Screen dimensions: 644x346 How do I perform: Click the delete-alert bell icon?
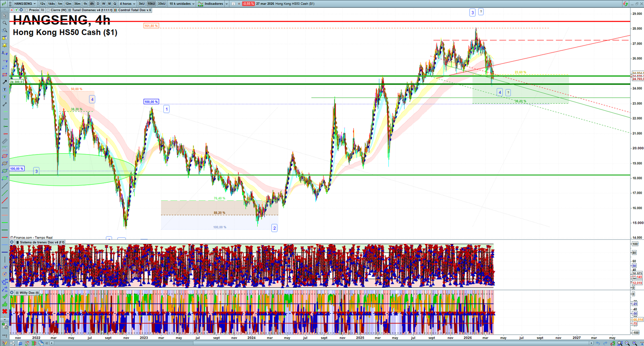point(4,38)
